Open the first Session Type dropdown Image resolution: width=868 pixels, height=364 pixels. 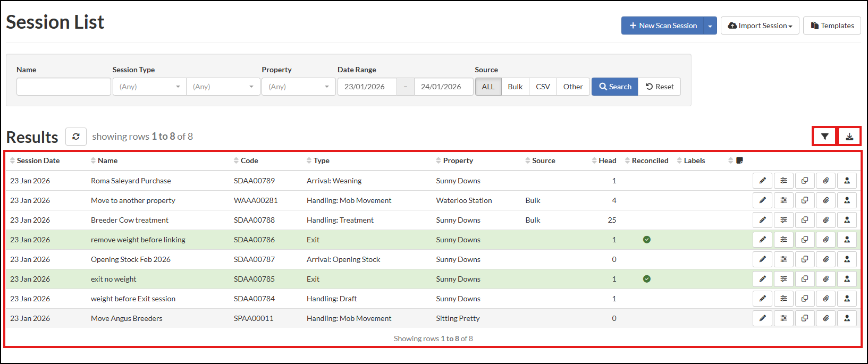149,87
